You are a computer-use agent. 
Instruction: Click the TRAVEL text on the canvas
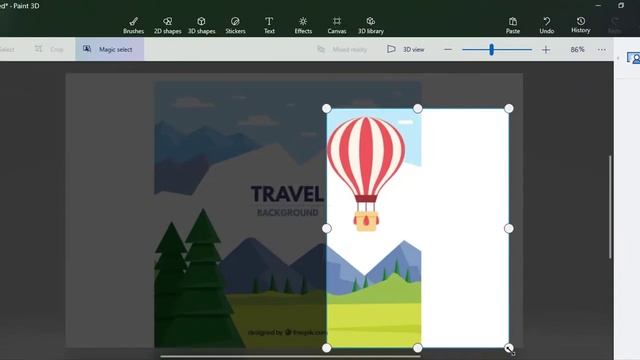point(287,194)
